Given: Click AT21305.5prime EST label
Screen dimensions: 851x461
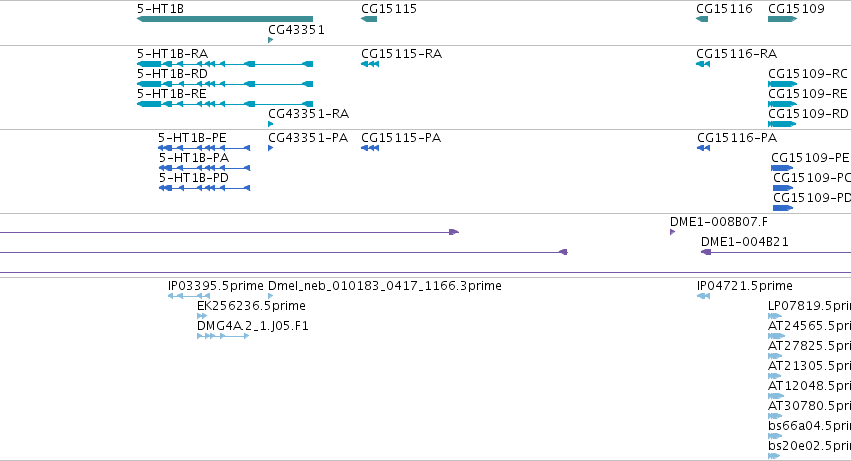Looking at the screenshot, I should 809,367.
